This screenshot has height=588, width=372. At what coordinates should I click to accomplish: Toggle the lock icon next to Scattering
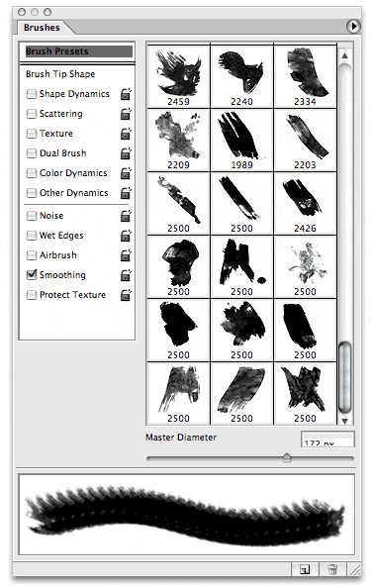click(x=126, y=114)
